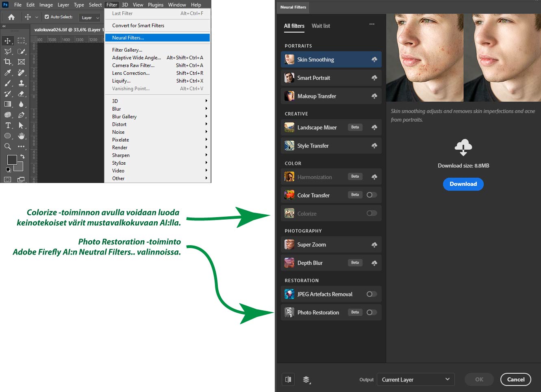
Task: Select the Blur tool droplet
Action: pyautogui.click(x=22, y=104)
